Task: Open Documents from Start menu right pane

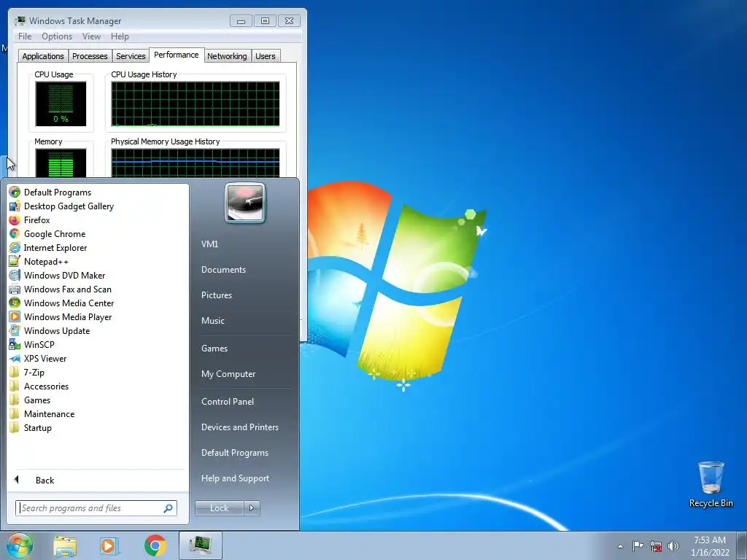Action: point(223,270)
